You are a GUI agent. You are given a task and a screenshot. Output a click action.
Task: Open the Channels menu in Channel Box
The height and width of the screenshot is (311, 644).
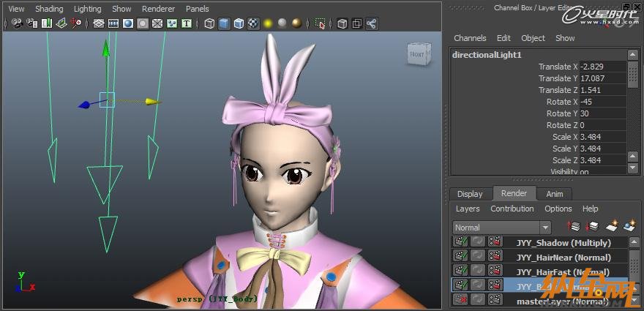[x=470, y=38]
